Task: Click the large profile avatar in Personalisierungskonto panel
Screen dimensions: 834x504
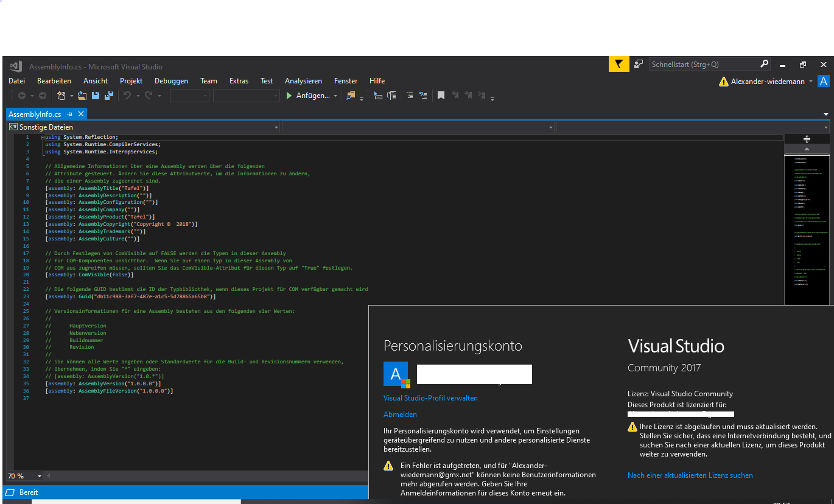Action: pos(398,374)
